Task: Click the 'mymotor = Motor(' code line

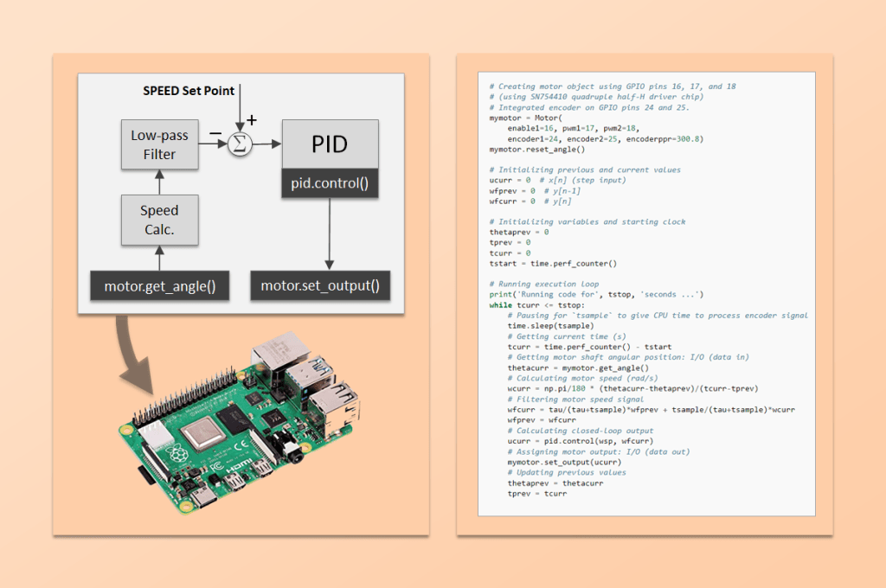Action: point(525,118)
